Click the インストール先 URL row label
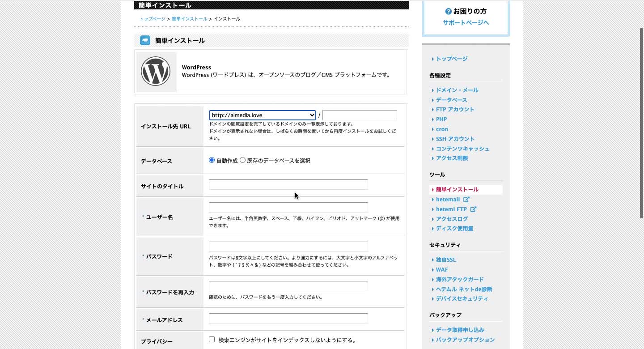The width and height of the screenshot is (644, 349). (x=166, y=126)
